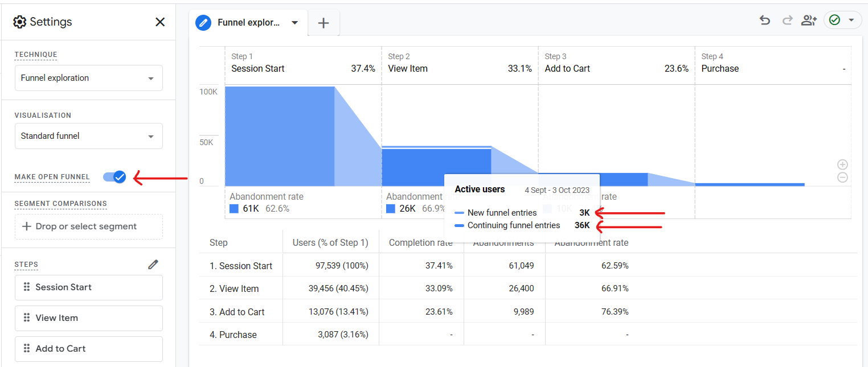Screen dimensions: 868x367
Task: Open the Standard funnel visualisation dropdown
Action: [x=88, y=136]
